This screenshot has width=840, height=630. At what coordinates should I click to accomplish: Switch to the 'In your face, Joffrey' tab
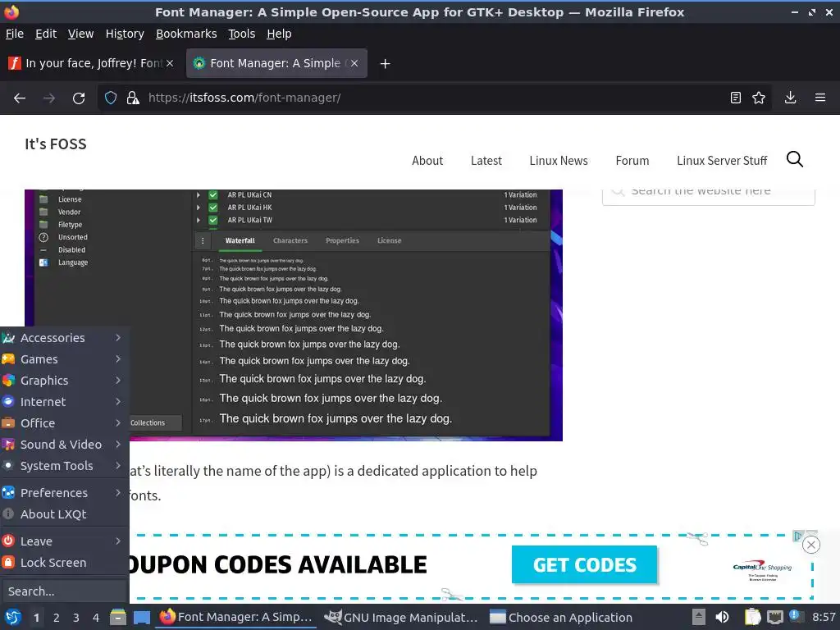(94, 63)
